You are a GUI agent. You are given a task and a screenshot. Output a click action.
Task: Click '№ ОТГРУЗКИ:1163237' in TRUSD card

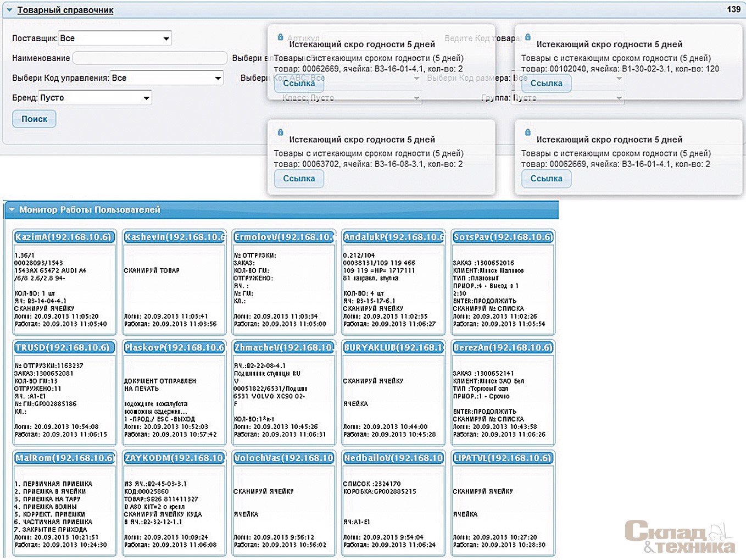(49, 366)
